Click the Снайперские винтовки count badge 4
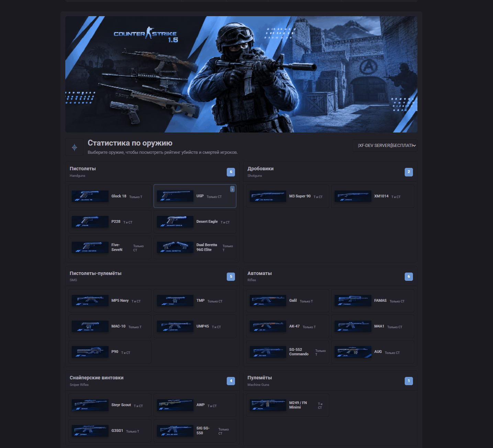The width and height of the screenshot is (493, 448). 231,381
